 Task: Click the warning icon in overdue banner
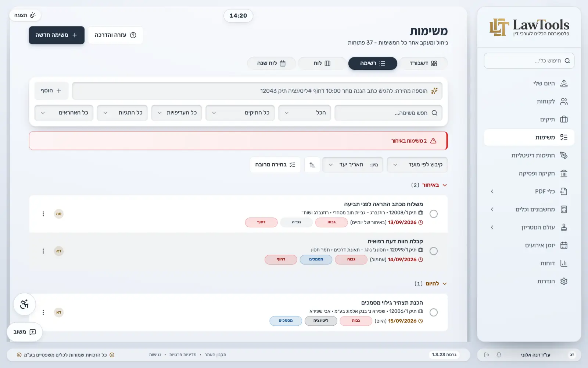(x=433, y=141)
